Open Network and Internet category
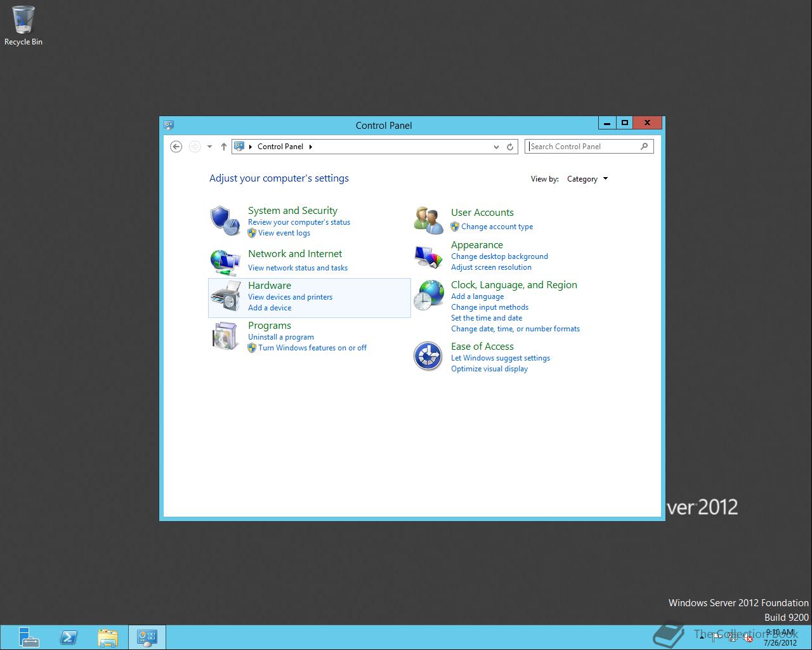 295,254
